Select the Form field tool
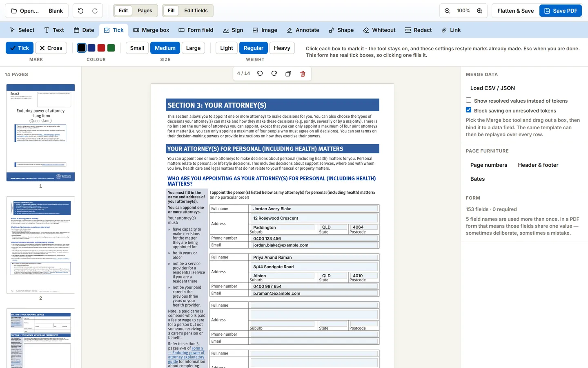The width and height of the screenshot is (588, 368). [196, 30]
